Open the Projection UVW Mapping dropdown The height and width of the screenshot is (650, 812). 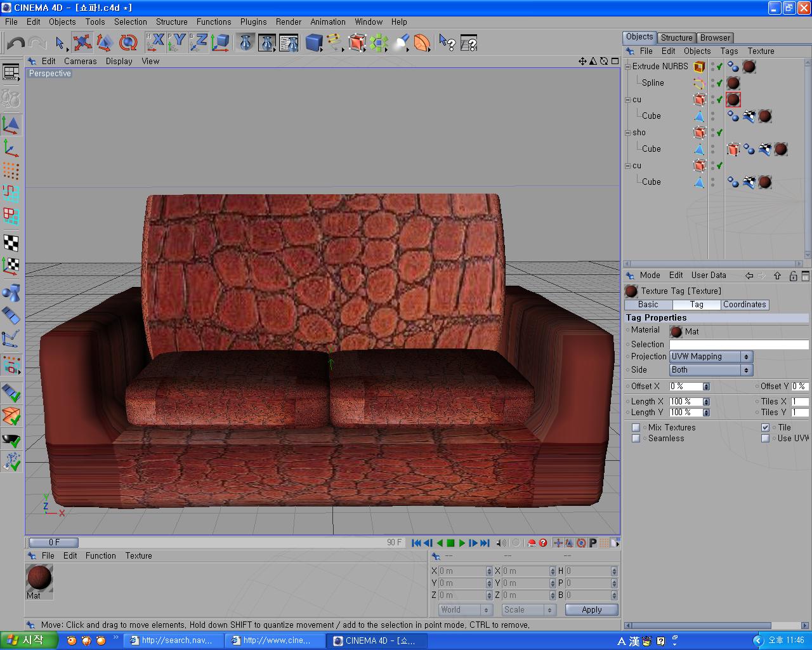coord(710,357)
